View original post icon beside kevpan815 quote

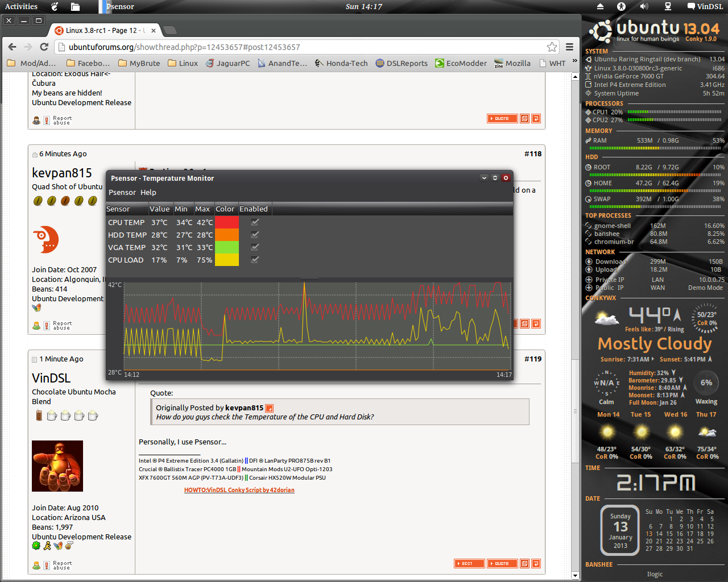pyautogui.click(x=270, y=408)
